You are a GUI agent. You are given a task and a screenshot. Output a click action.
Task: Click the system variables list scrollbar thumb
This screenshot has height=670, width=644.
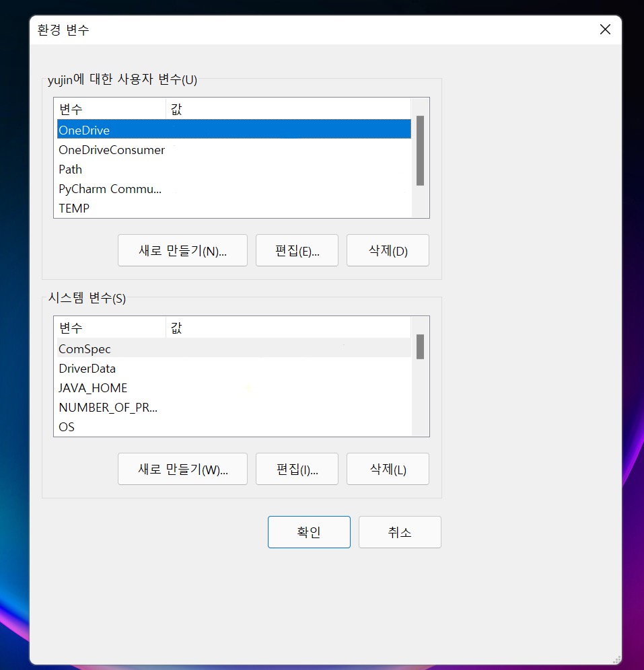(x=420, y=346)
